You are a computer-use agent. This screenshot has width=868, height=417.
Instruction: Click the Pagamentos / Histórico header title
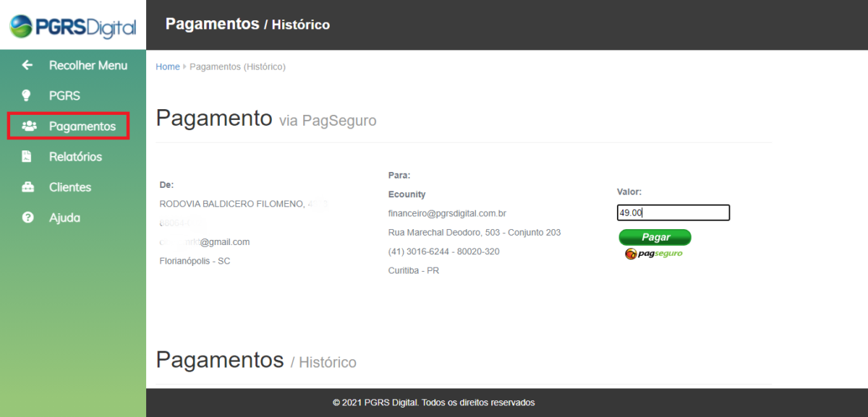pos(247,24)
